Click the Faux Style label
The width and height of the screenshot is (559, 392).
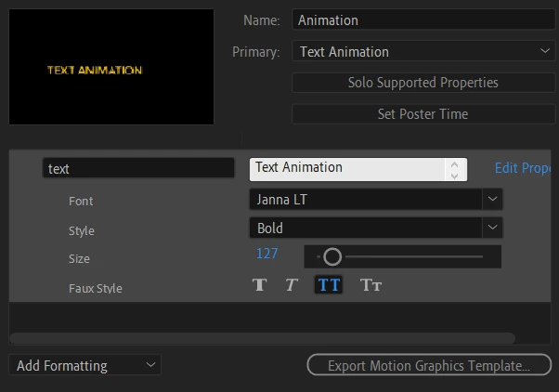[x=96, y=288]
